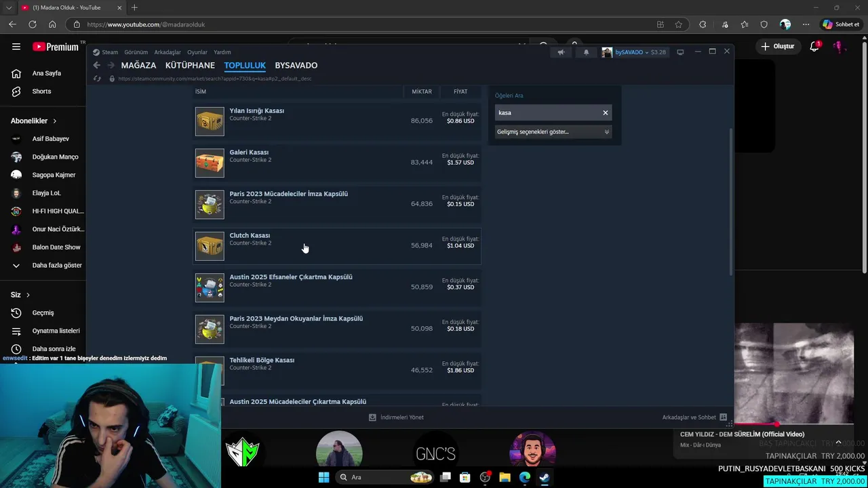Click Windows Task View icon
This screenshot has height=488, width=868.
point(445,477)
